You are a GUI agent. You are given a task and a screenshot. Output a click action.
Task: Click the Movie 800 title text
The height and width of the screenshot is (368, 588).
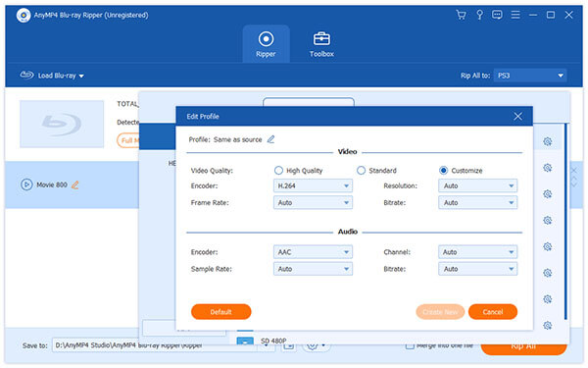point(52,184)
